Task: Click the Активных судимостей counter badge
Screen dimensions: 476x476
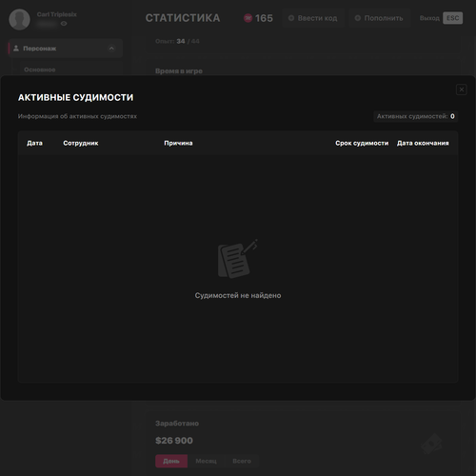Action: point(416,116)
